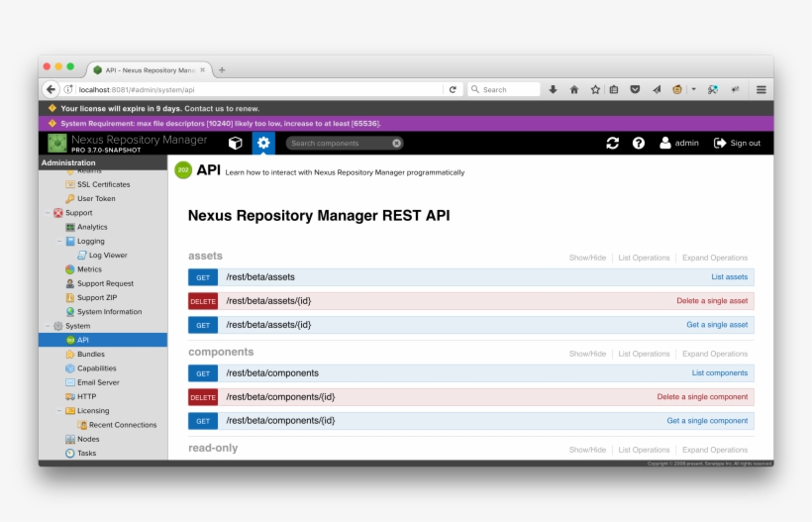The height and width of the screenshot is (522, 812).
Task: Reload the page in the browser
Action: (x=453, y=89)
